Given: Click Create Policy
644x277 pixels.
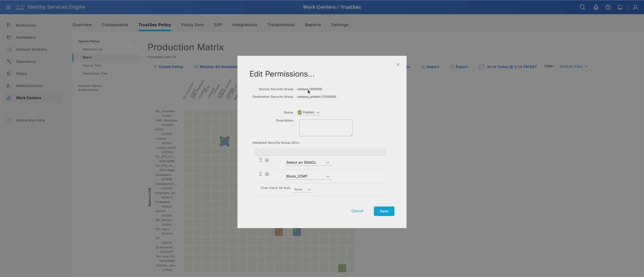Looking at the screenshot, I should pyautogui.click(x=168, y=67).
